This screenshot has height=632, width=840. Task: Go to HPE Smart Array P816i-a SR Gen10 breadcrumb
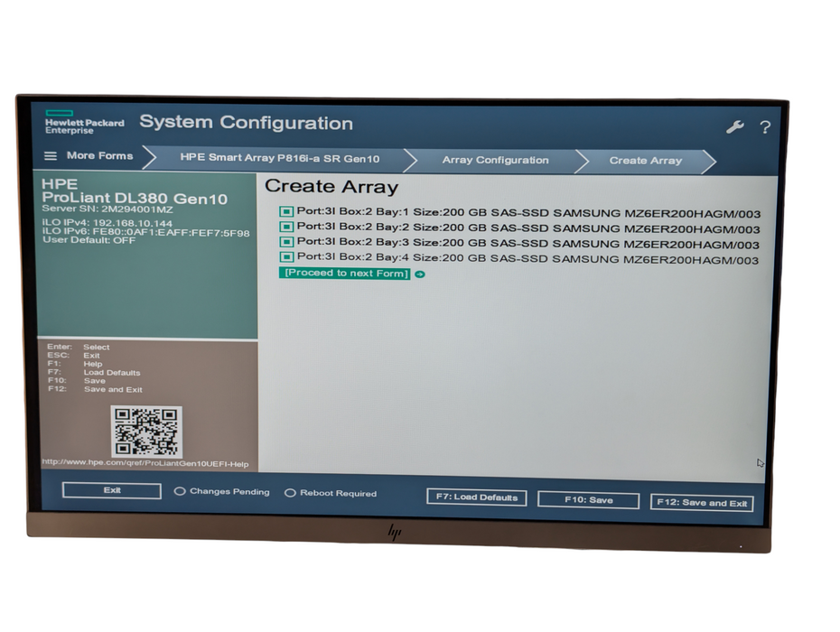[x=280, y=159]
